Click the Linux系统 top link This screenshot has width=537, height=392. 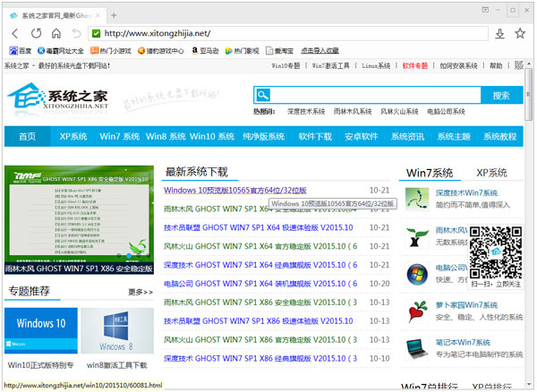coord(376,65)
